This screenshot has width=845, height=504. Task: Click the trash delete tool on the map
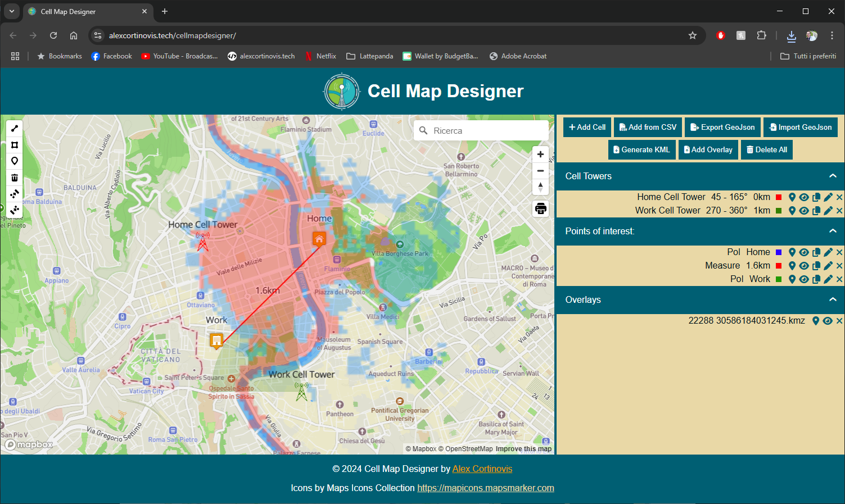14,178
